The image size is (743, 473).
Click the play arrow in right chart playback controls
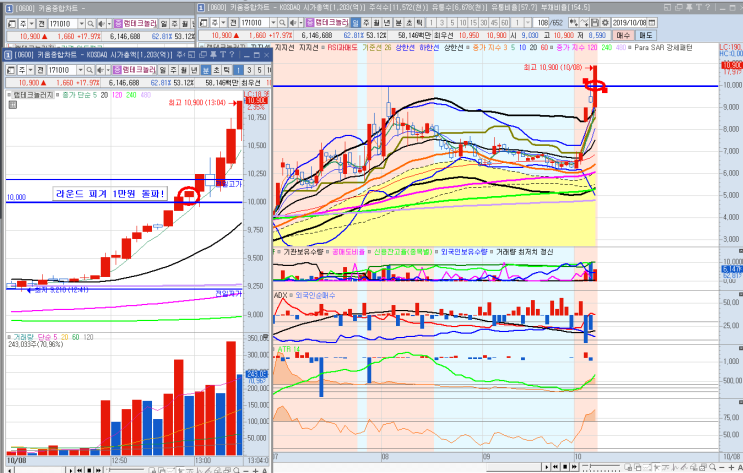click(546, 467)
